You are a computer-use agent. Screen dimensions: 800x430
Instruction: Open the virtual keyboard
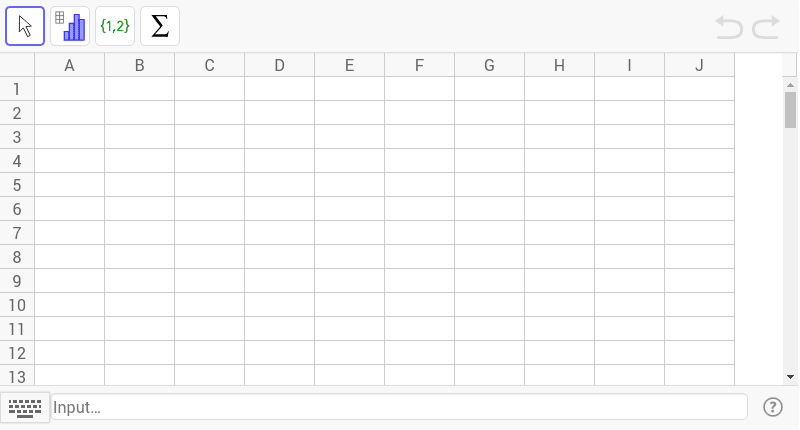pyautogui.click(x=25, y=408)
